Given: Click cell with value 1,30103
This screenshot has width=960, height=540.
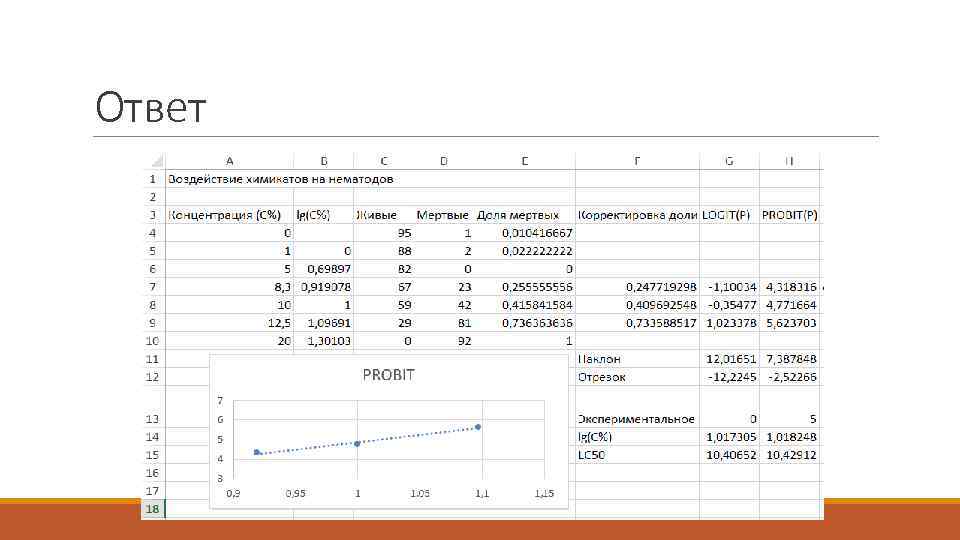Looking at the screenshot, I should coord(324,340).
